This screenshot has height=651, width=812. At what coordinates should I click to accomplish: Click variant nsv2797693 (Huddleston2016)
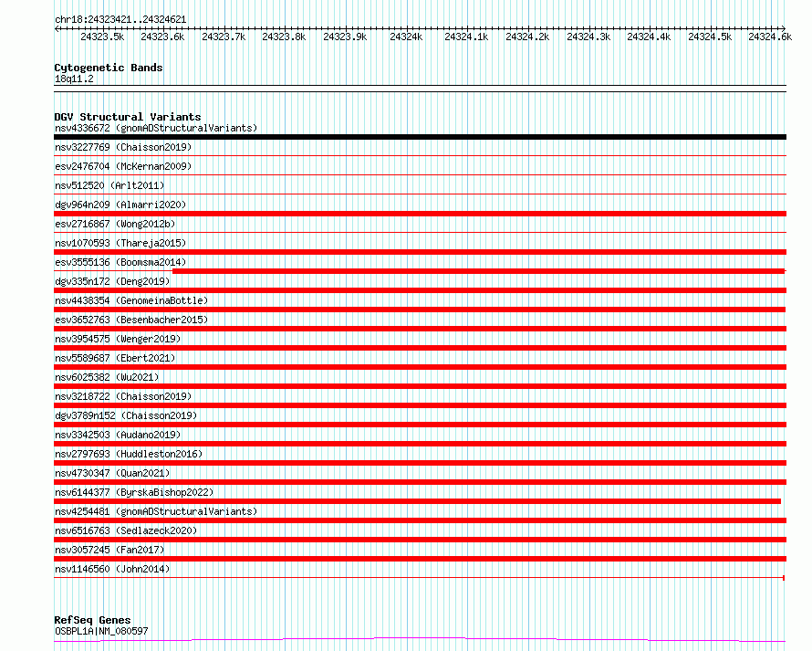click(129, 454)
